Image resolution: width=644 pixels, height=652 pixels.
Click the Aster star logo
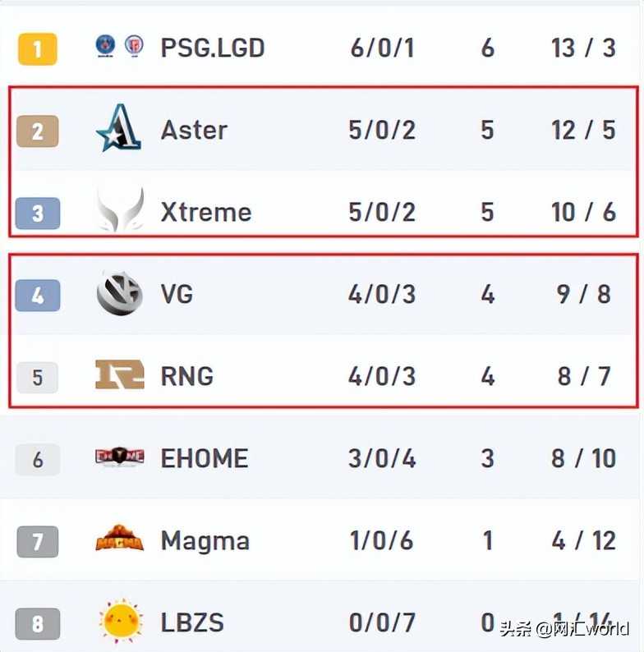[x=119, y=127]
